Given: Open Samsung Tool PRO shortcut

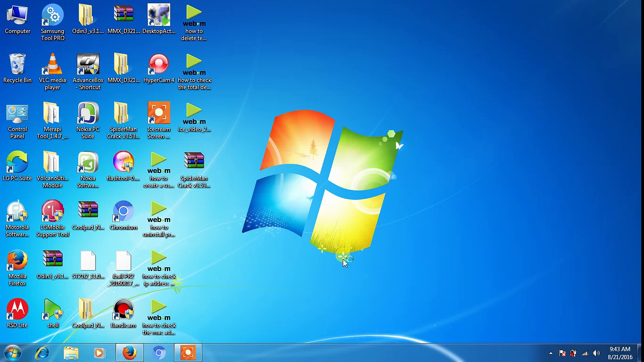Looking at the screenshot, I should click(53, 23).
